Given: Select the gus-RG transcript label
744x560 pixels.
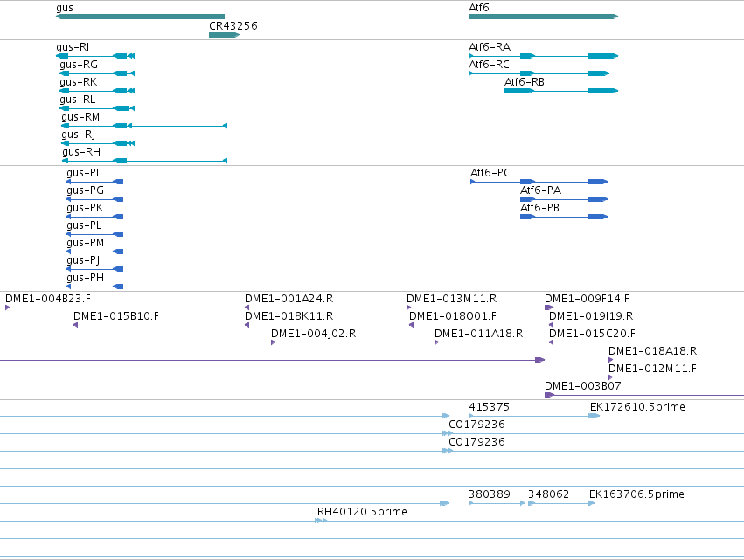Looking at the screenshot, I should click(79, 65).
